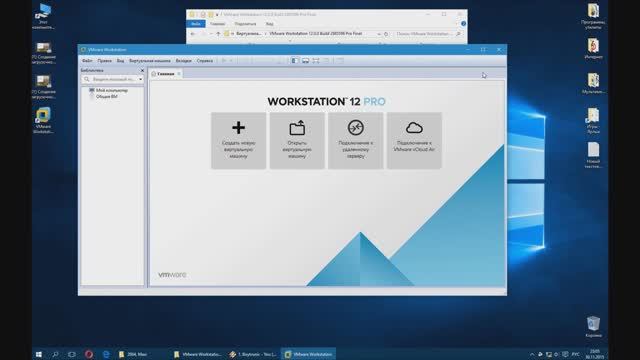Open the Tabs (Вкладки) menu
Image resolution: width=640 pixels, height=360 pixels.
(184, 61)
